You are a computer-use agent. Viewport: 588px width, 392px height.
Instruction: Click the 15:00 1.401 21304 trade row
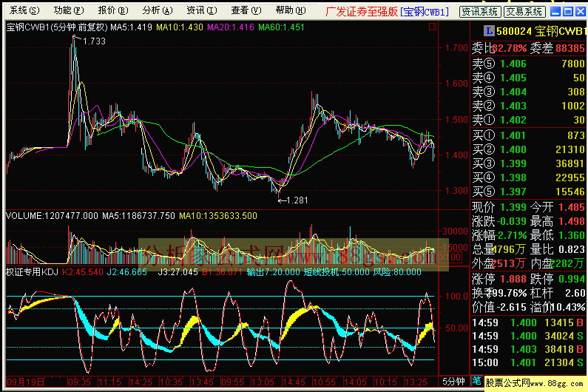(527, 363)
